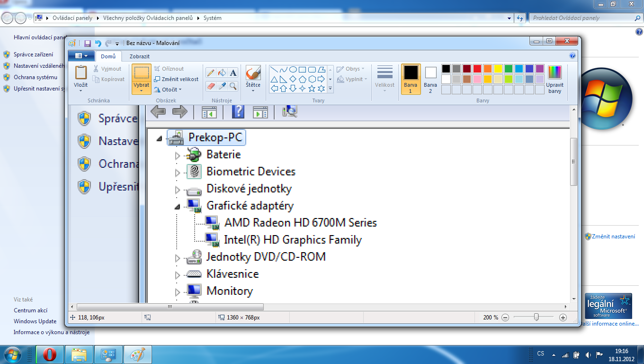Choose the Right arrow shape
Screen dimensions: 644x364
tap(322, 79)
